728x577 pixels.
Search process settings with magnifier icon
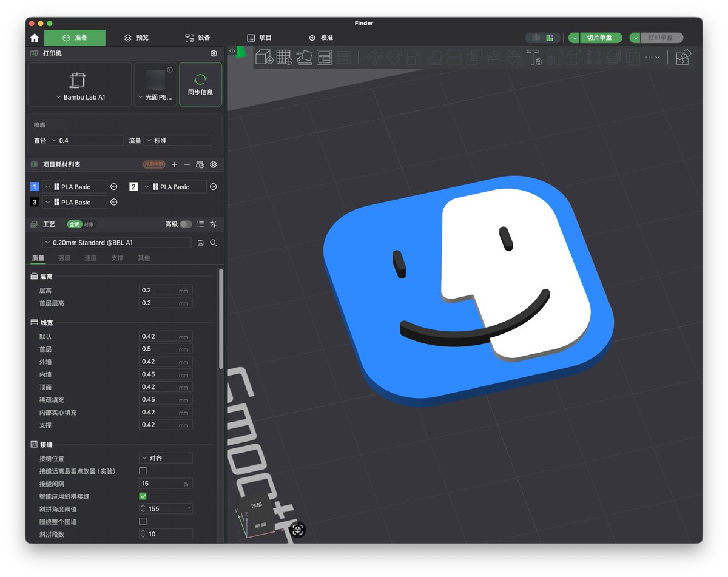214,243
